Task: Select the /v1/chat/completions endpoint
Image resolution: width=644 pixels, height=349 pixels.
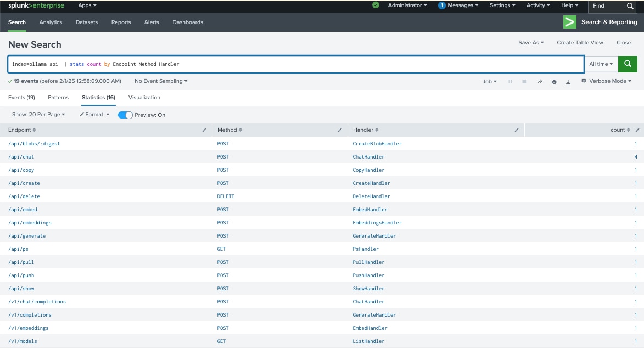Action: pyautogui.click(x=37, y=301)
